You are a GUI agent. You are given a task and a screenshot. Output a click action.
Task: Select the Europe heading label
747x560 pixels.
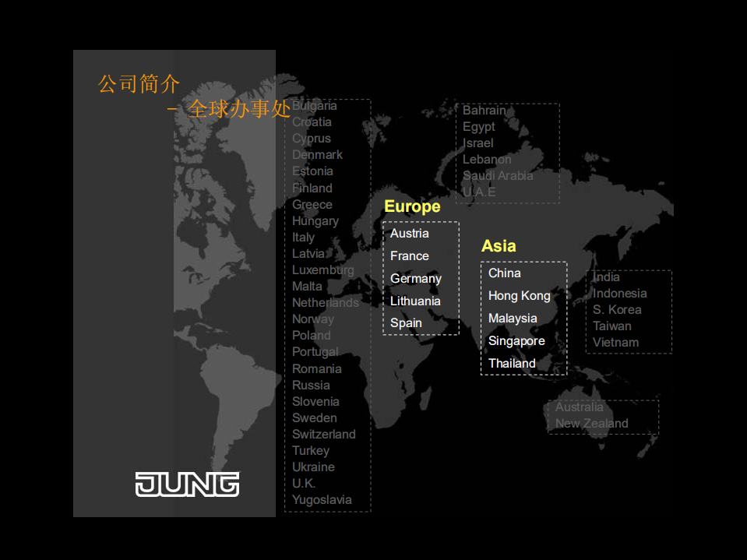click(x=412, y=206)
